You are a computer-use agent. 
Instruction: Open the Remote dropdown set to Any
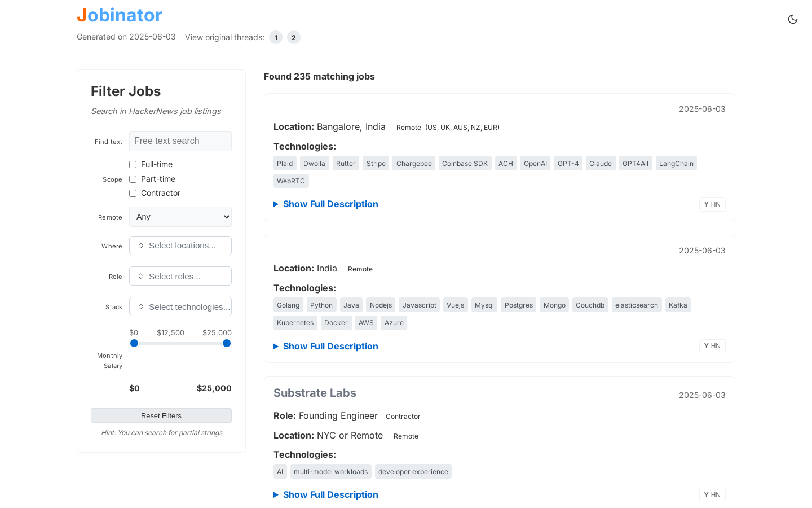[180, 217]
